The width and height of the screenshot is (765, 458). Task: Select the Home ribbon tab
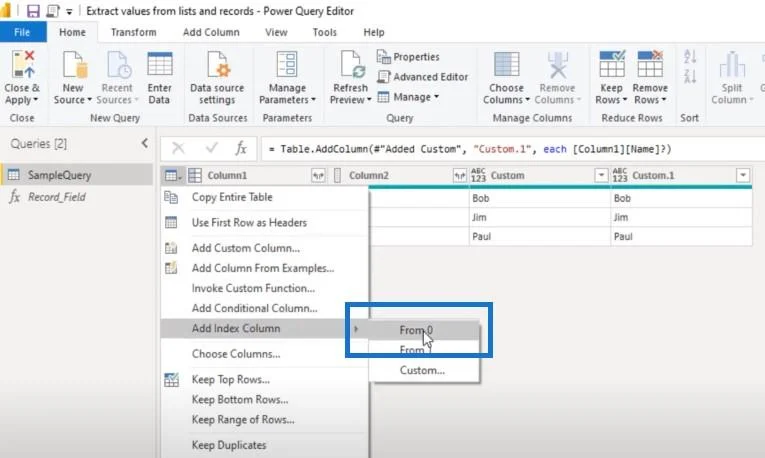pyautogui.click(x=72, y=32)
